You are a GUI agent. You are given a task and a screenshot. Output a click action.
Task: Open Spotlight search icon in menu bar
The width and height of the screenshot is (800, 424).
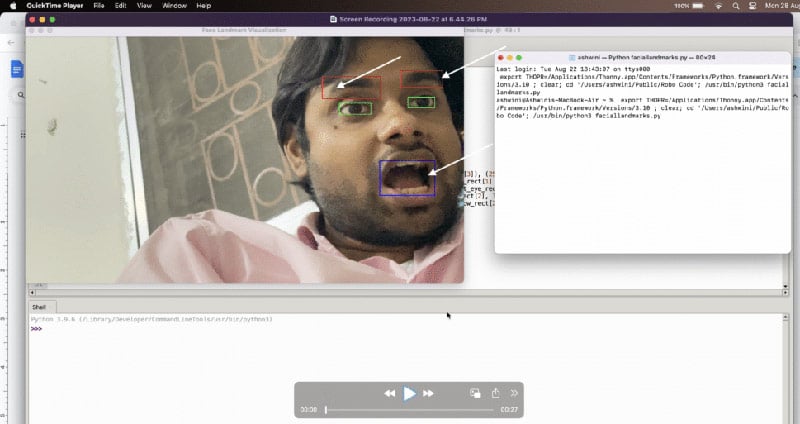(738, 6)
